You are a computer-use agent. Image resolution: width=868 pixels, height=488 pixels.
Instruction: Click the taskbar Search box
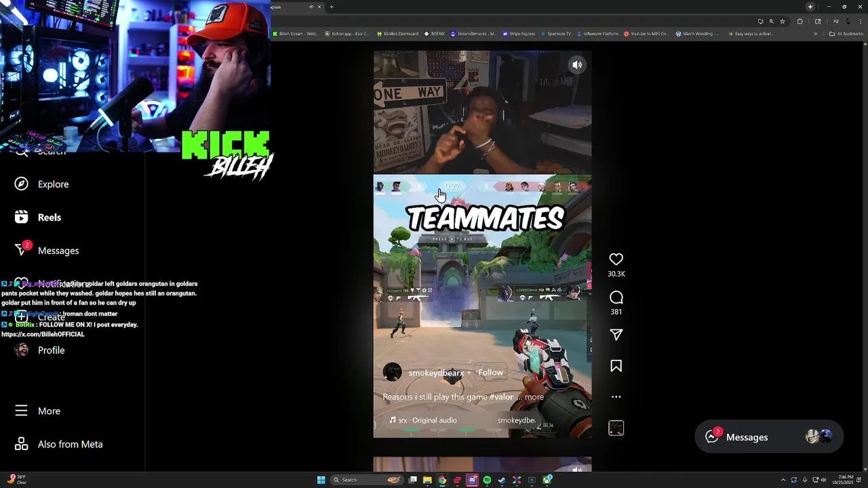tap(367, 480)
